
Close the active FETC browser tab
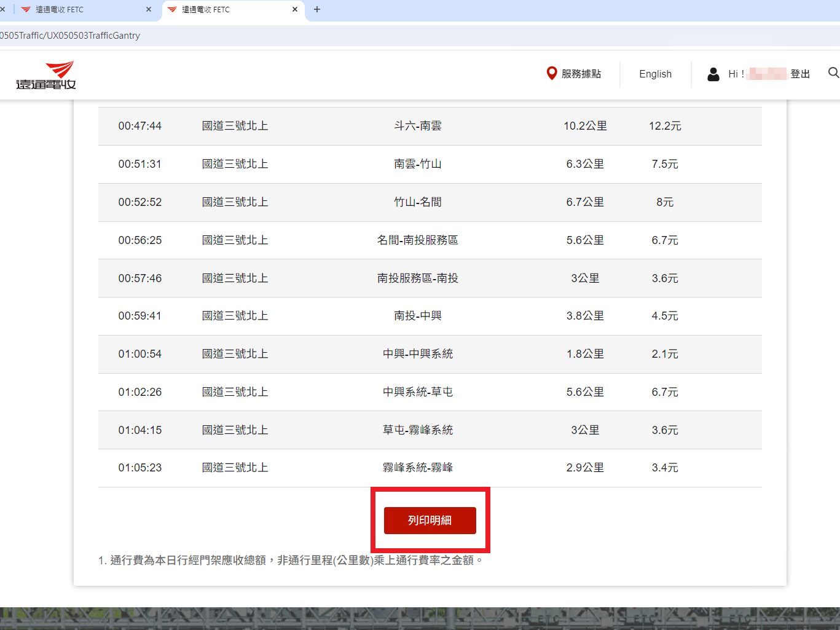(x=295, y=9)
